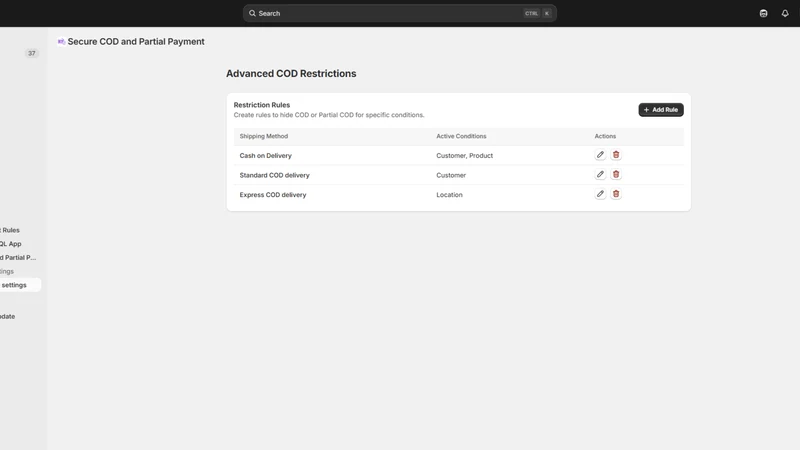Open the Partial P... sidebar item
800x450 pixels.
coord(18,258)
